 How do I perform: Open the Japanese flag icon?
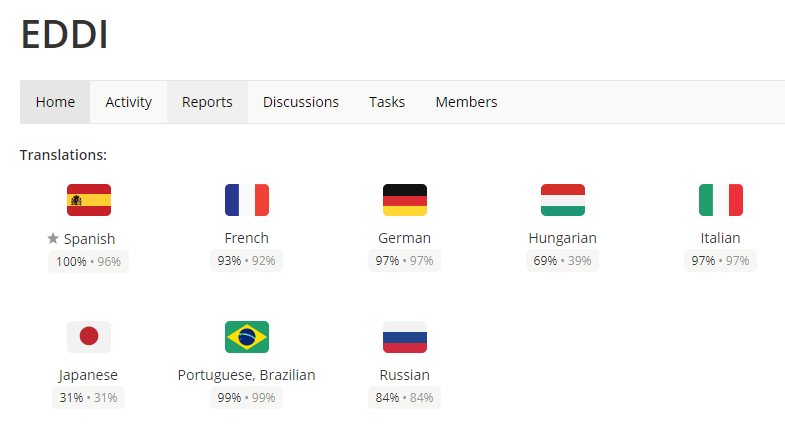(x=89, y=337)
